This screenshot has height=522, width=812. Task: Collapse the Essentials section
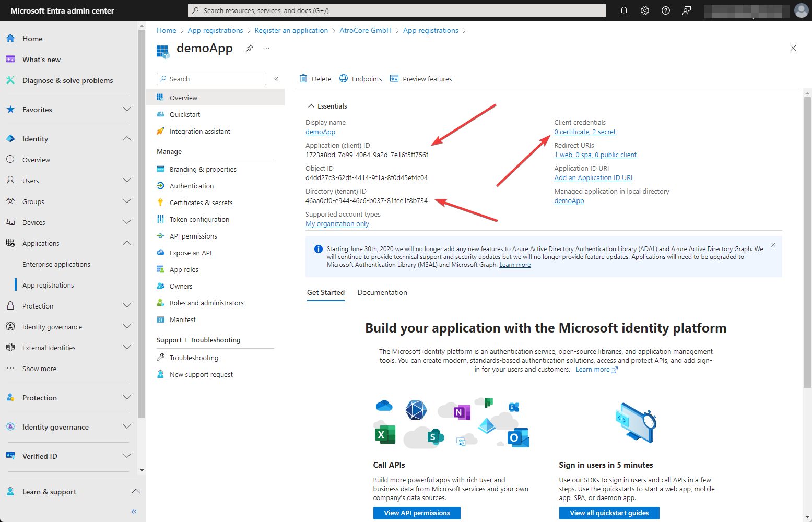(x=311, y=106)
